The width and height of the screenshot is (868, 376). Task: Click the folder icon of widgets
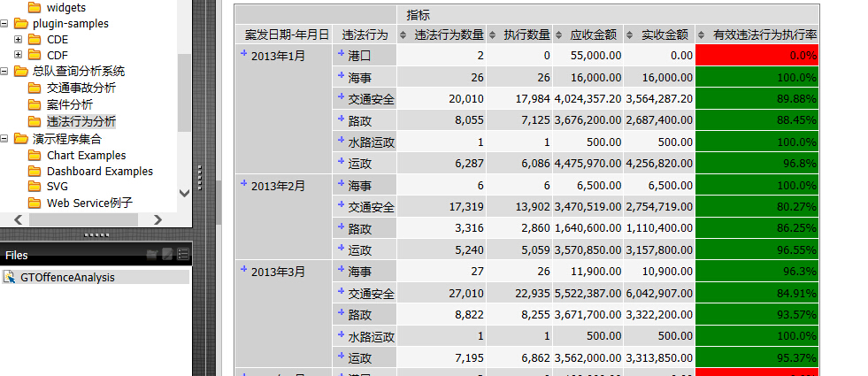click(x=35, y=7)
